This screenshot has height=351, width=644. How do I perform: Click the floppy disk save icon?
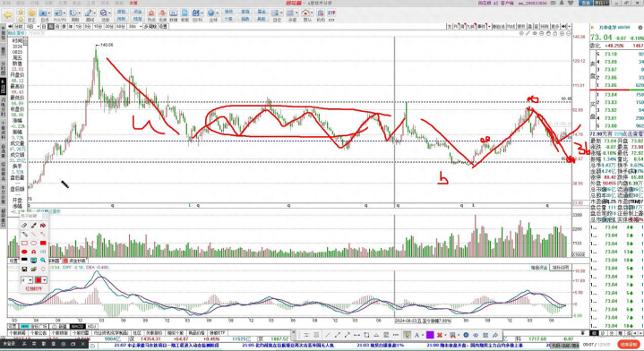24,269
